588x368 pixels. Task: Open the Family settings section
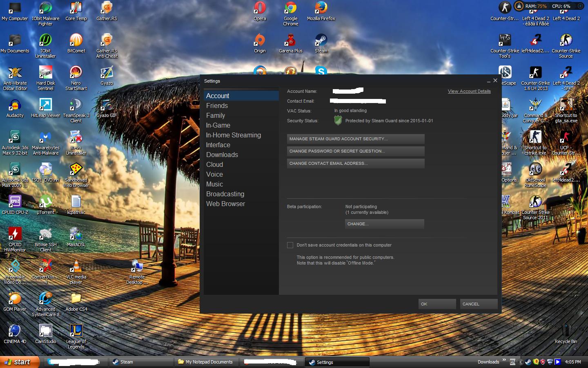pyautogui.click(x=241, y=115)
